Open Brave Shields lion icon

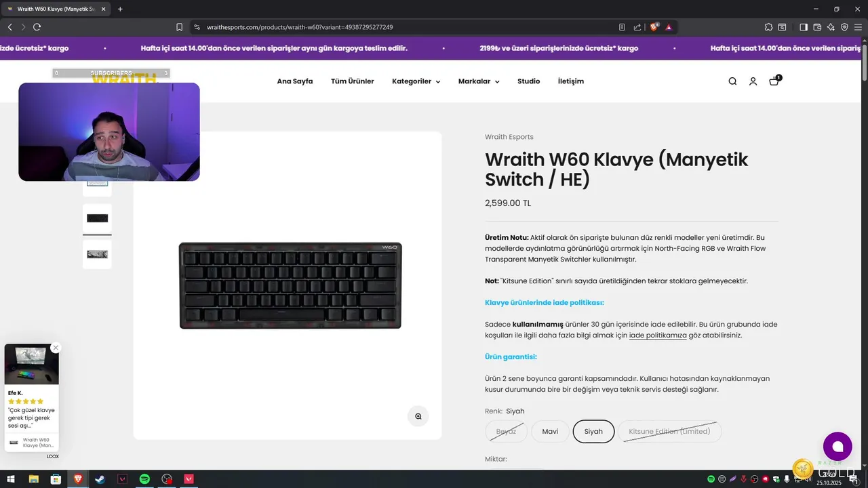click(x=654, y=27)
